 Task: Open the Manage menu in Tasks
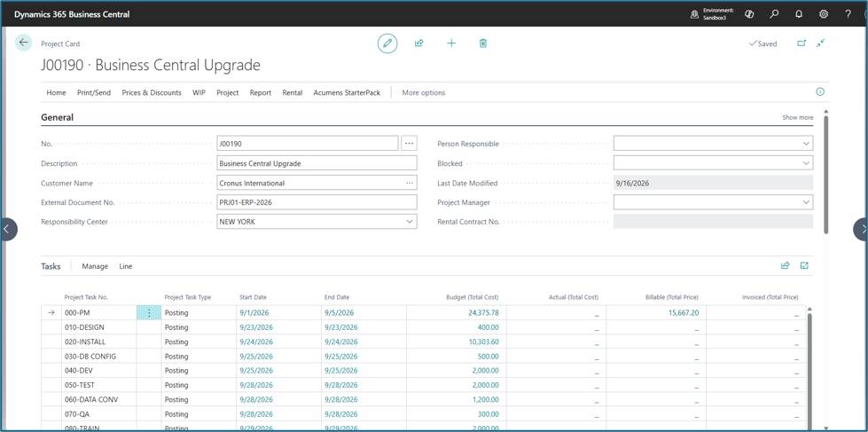95,266
